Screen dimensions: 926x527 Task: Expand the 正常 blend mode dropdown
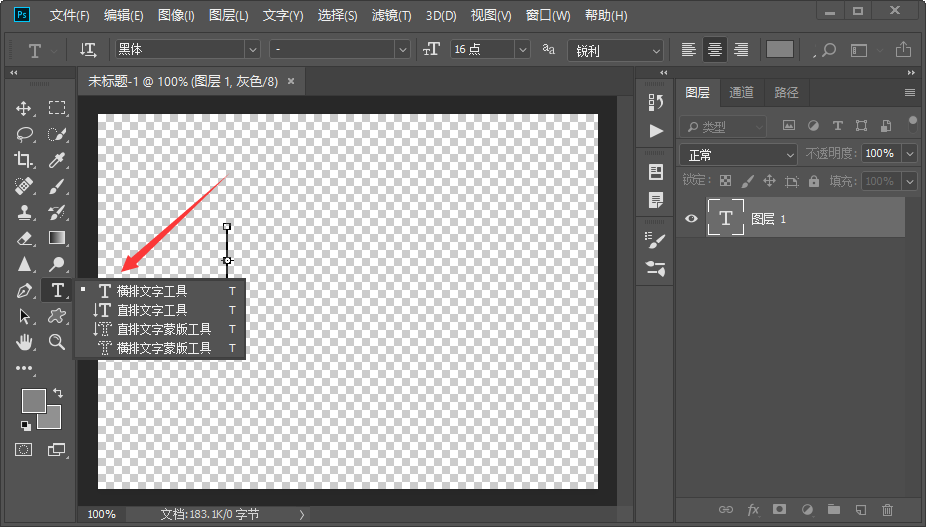coord(739,154)
